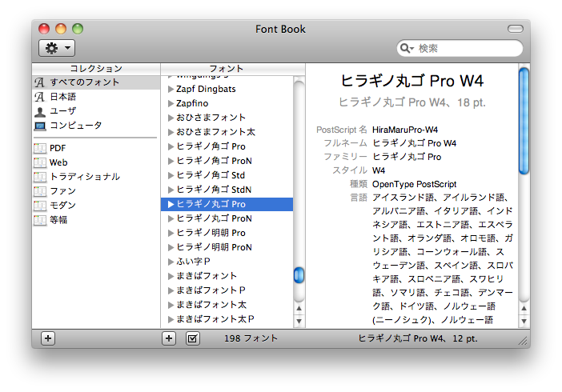Expand ヒラギノ角ゴ Pro triangle
562x392 pixels.
171,146
